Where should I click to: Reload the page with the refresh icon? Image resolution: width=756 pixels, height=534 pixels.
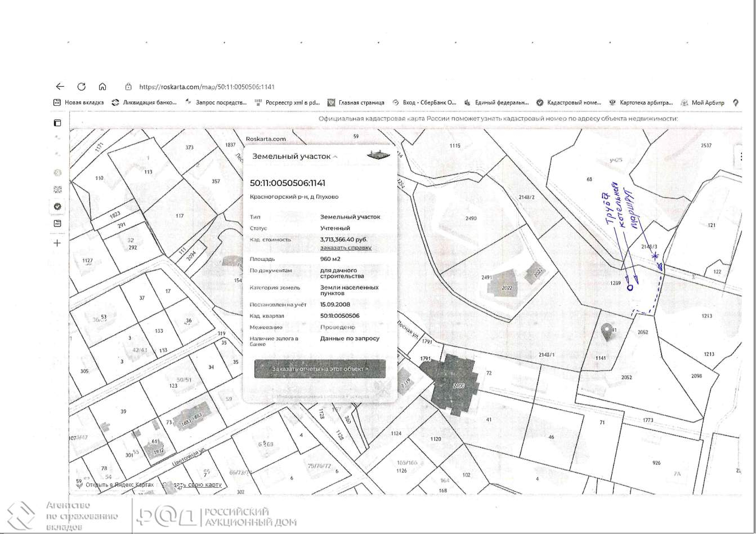point(81,87)
